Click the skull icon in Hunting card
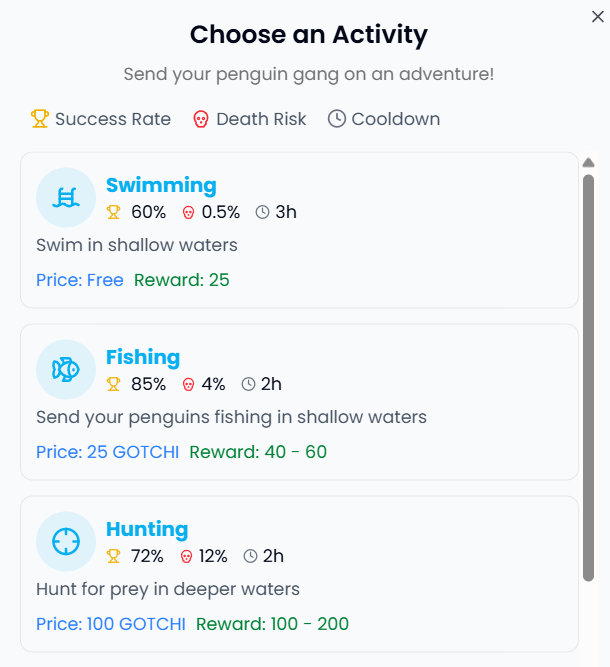Screen dimensions: 610x667 tap(187, 556)
